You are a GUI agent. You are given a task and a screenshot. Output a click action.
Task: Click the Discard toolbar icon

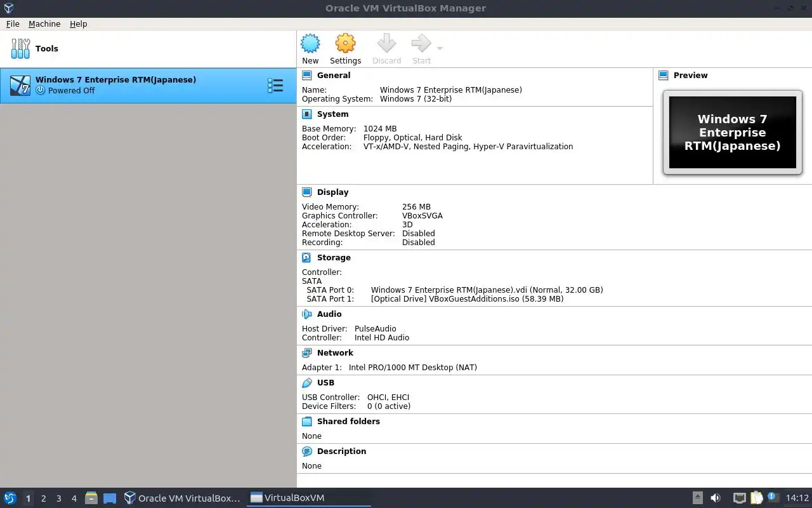386,44
